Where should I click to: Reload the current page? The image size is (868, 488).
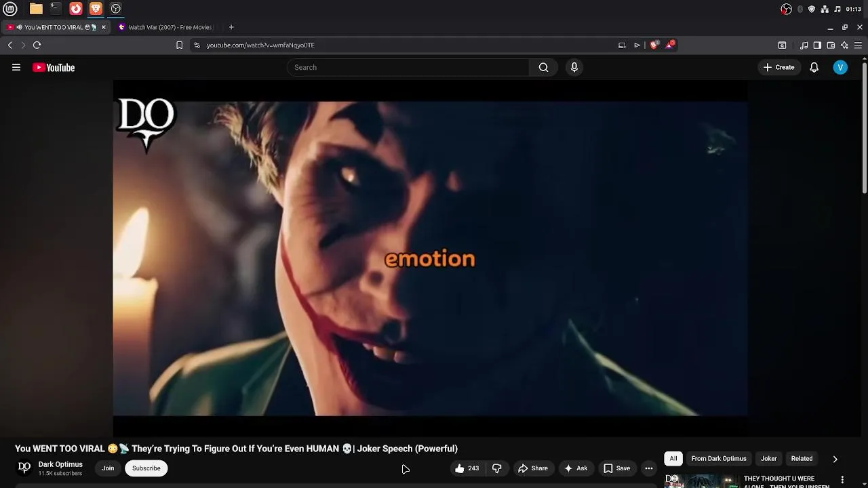(x=37, y=45)
